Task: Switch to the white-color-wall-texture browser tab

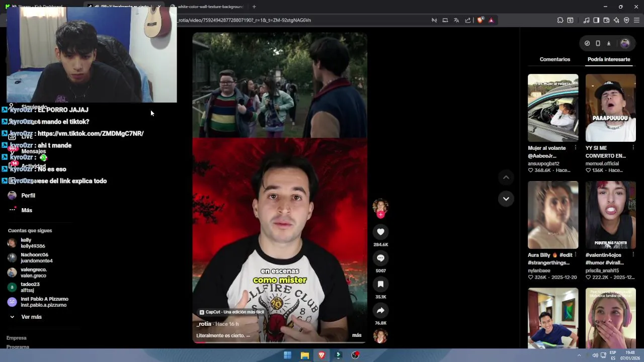Action: (x=206, y=7)
